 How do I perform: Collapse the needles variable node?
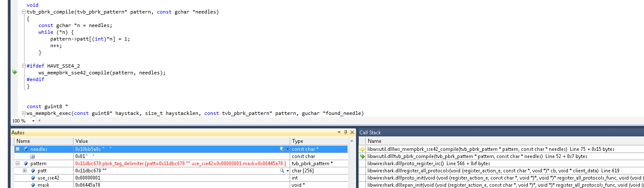pos(18,149)
